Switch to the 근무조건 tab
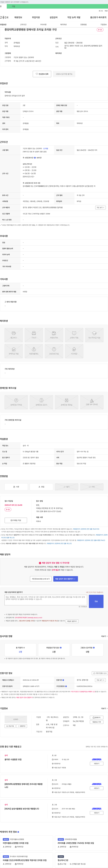Viewport: 108px width, 868px height. coord(23,25)
